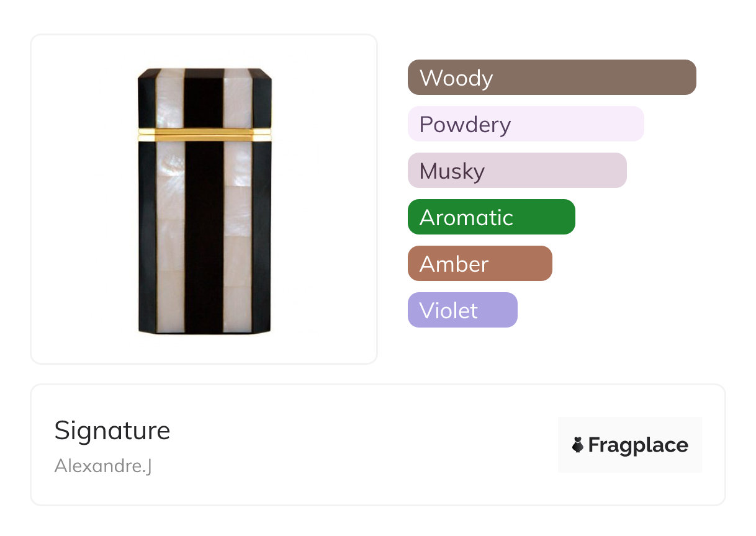This screenshot has height=536, width=756.
Task: Click the Fragplace wordmark text
Action: point(638,445)
